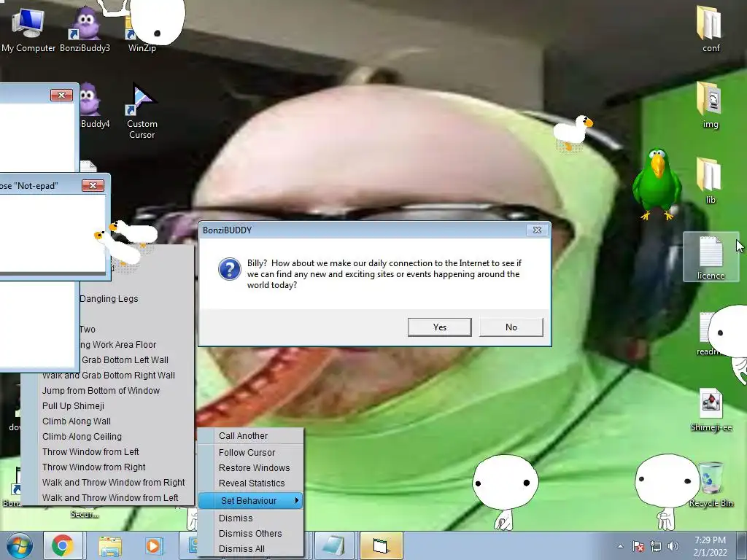This screenshot has width=747, height=560.
Task: Close the untitled window above Not-epad
Action: (61, 96)
